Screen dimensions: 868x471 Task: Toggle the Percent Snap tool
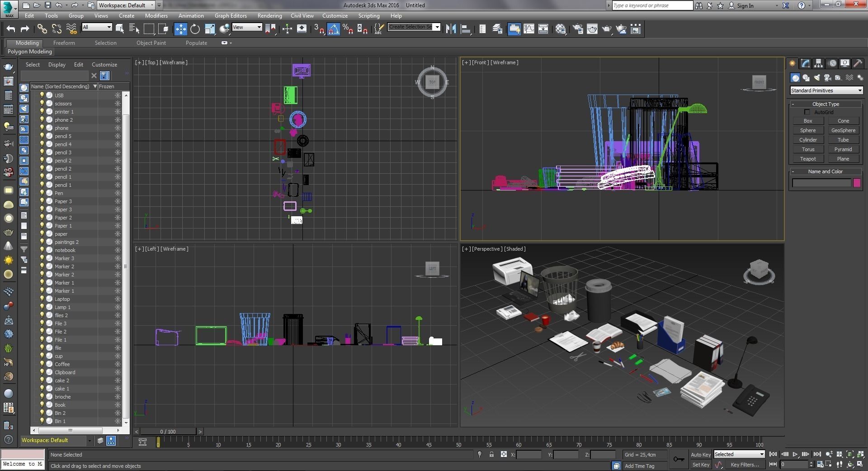(348, 29)
